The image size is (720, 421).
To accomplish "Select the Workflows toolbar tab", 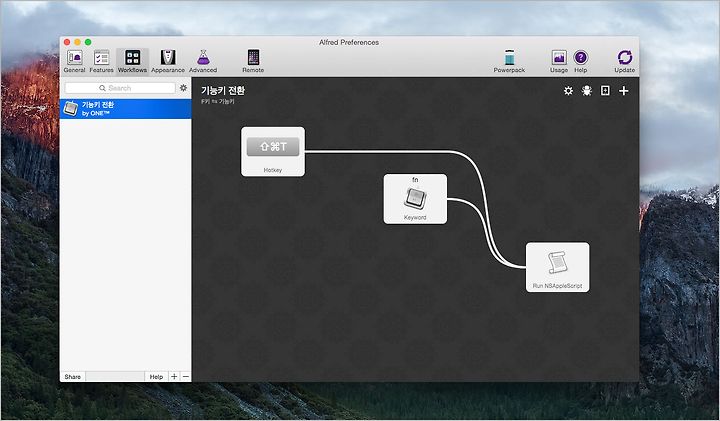I will pyautogui.click(x=132, y=62).
